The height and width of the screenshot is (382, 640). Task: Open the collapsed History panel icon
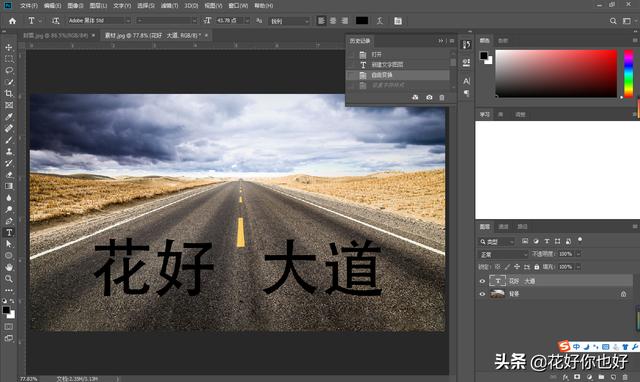[466, 44]
